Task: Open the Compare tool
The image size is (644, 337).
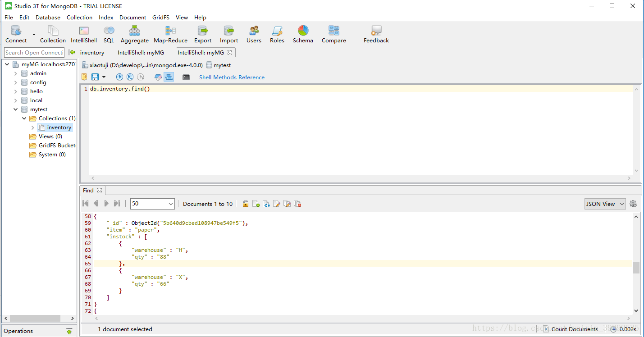Action: coord(334,34)
